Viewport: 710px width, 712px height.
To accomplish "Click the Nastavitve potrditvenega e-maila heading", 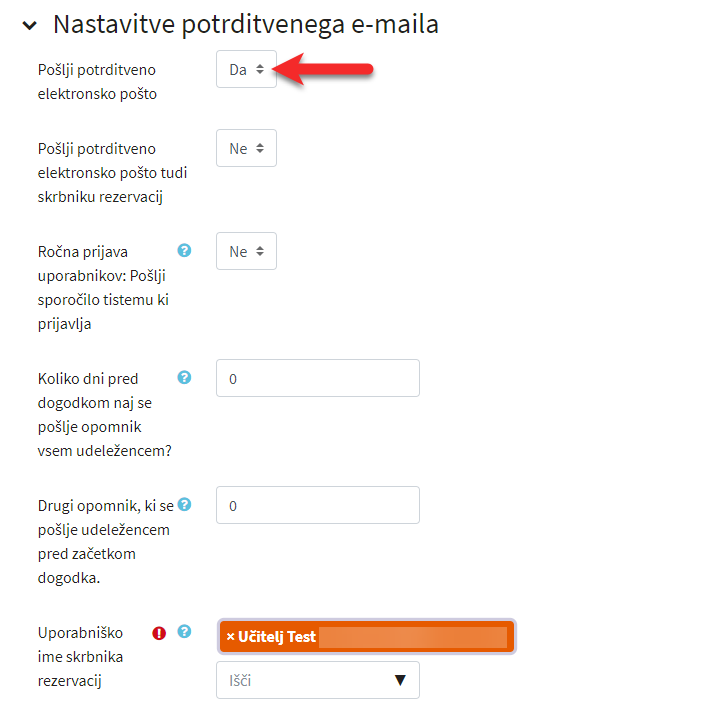I will tap(246, 24).
